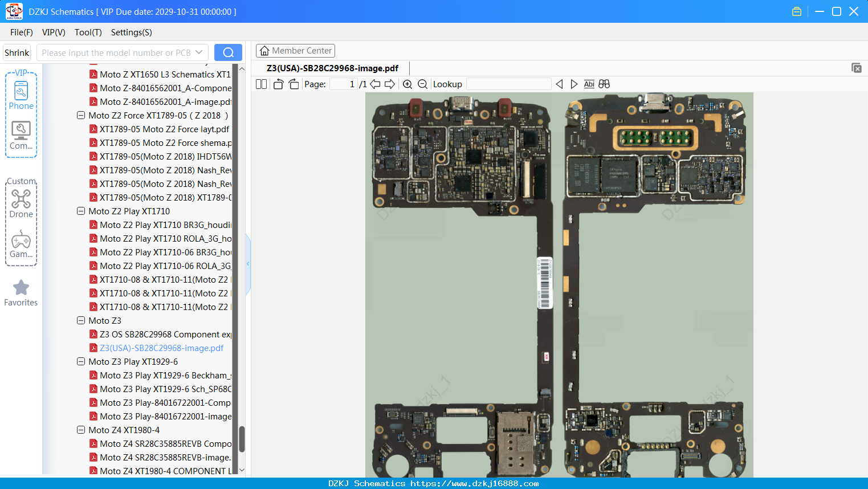Open the Member Center
Screen dimensions: 868x489
295,51
